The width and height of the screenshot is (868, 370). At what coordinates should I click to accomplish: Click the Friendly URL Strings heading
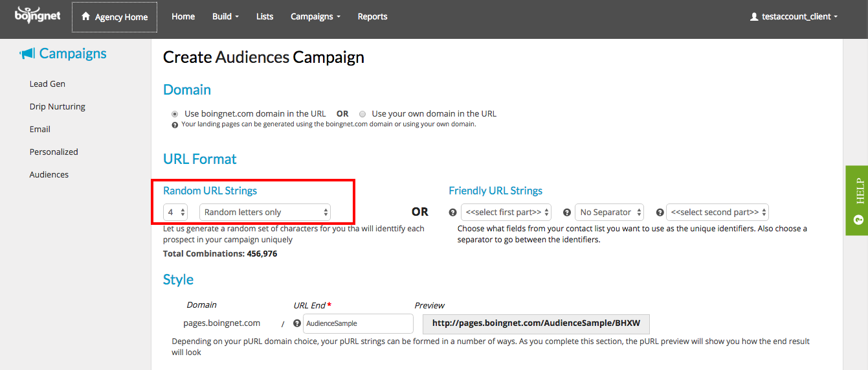496,191
